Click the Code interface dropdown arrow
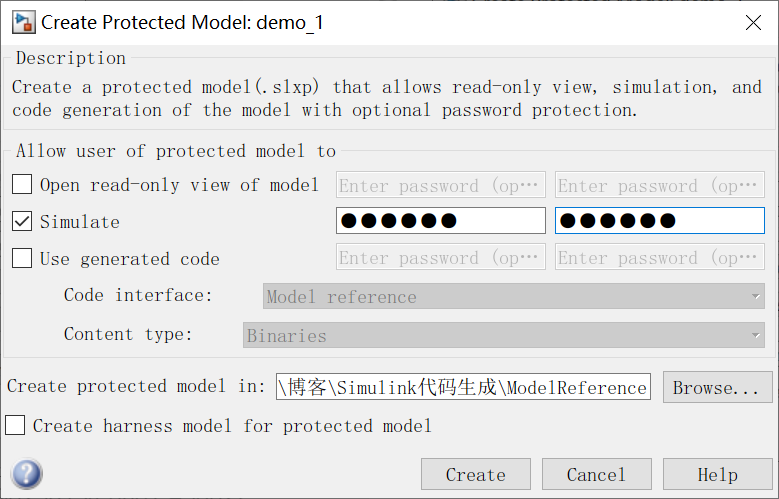779x499 pixels. point(755,296)
